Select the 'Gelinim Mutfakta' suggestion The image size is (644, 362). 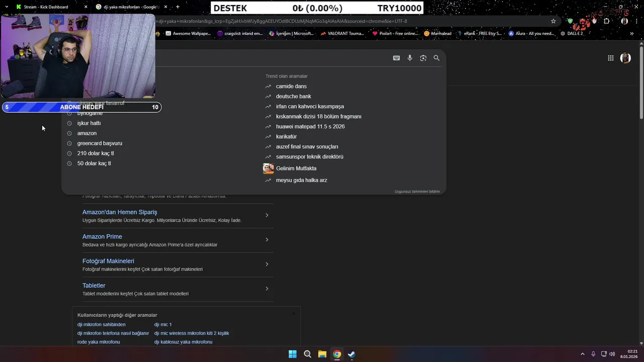pos(296,168)
